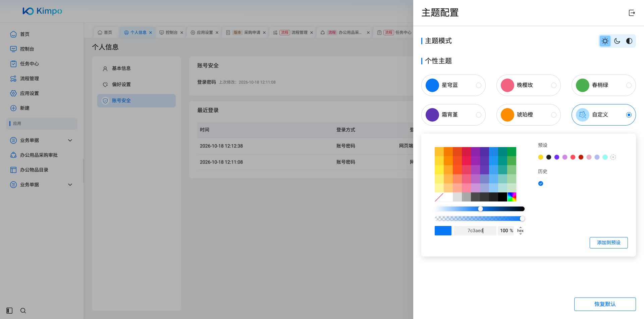
Task: Pick the dark red preset color dot
Action: click(581, 157)
